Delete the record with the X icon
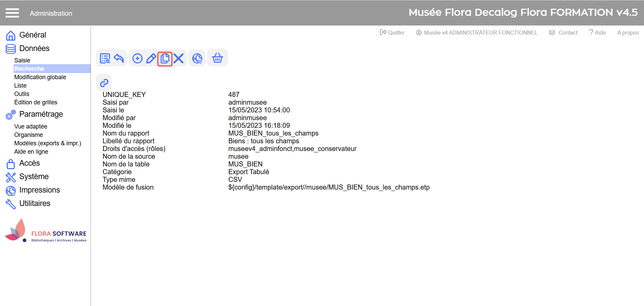 178,58
